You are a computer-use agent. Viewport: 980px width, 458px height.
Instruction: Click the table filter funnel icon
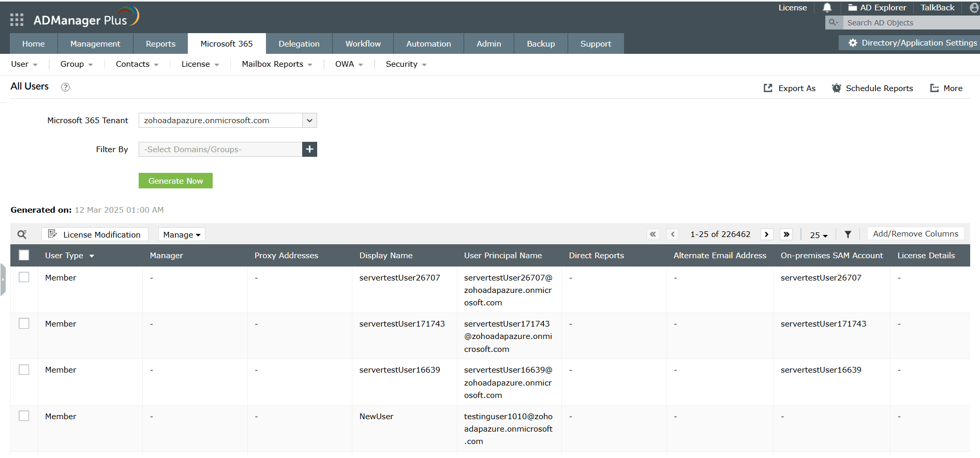848,234
